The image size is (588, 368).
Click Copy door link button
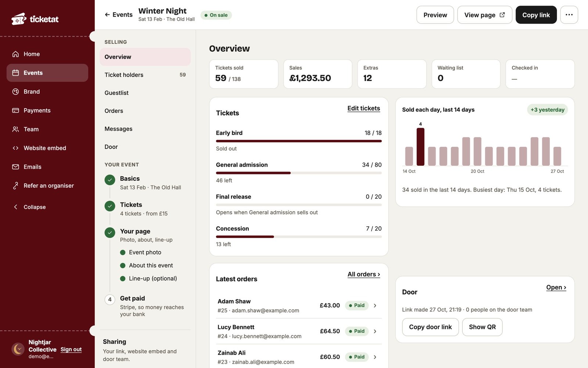click(x=430, y=327)
